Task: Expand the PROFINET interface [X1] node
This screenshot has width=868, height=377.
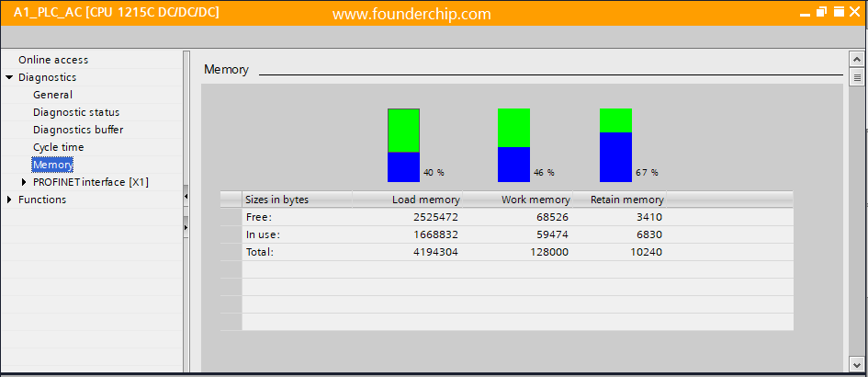Action: coord(24,182)
